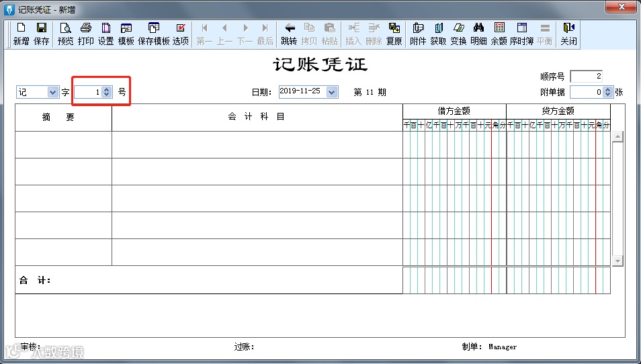Click the 摘要 column header
This screenshot has width=641, height=364.
63,118
